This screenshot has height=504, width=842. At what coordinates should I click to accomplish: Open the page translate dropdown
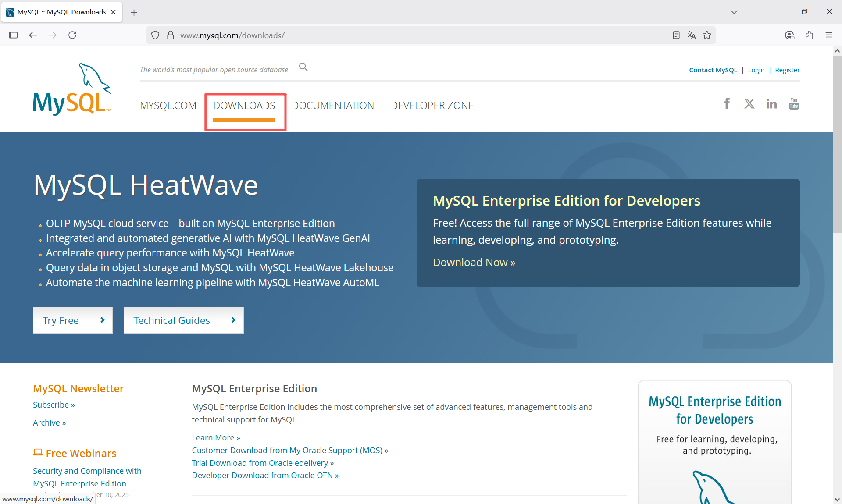(x=692, y=35)
